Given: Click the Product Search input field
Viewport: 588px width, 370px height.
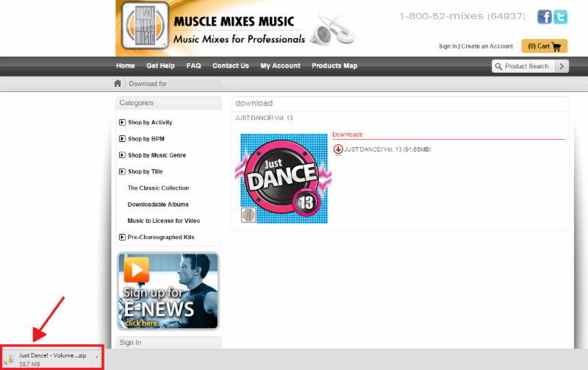Looking at the screenshot, I should point(528,66).
